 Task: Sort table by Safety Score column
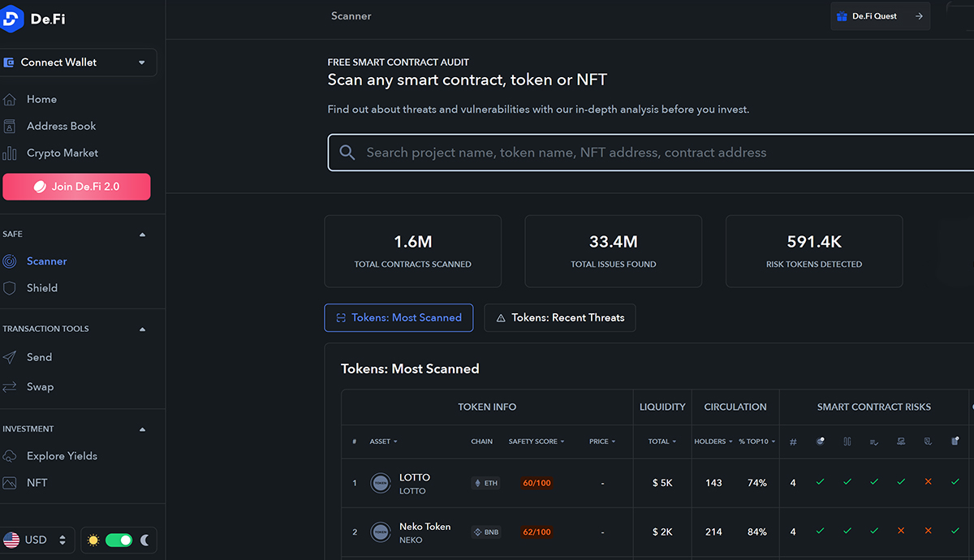(536, 442)
